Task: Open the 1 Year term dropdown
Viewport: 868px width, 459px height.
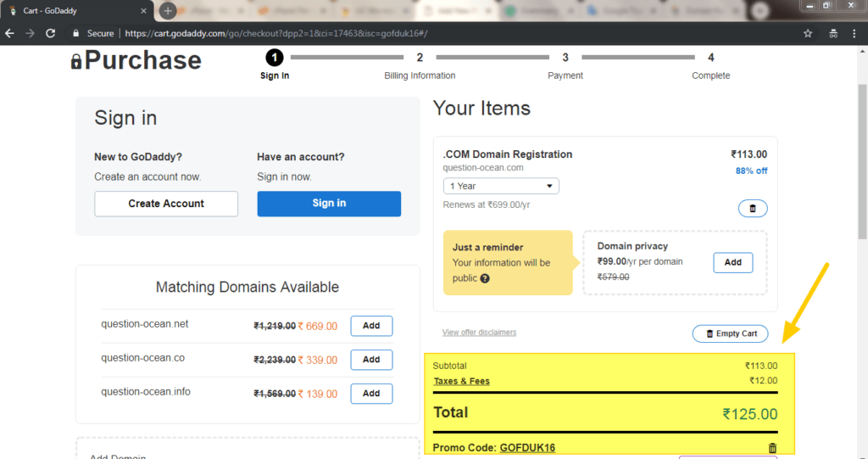Action: click(x=501, y=186)
